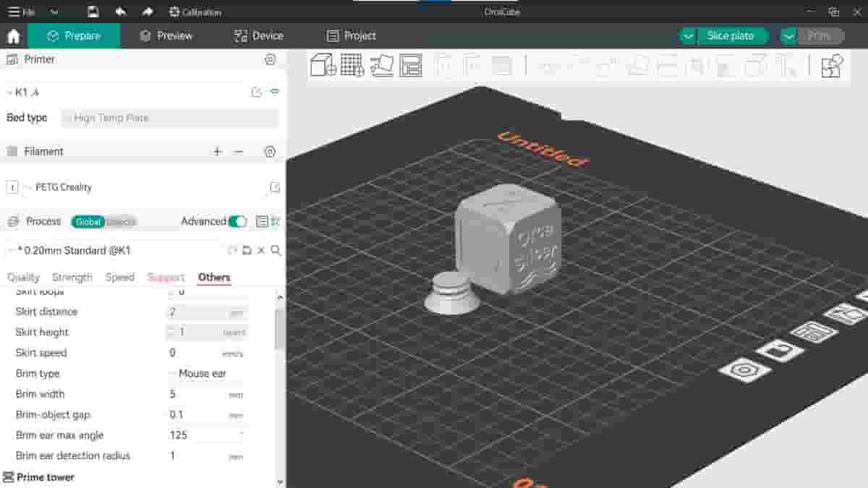Enable the Advanced process settings toggle
Image resolution: width=868 pixels, height=488 pixels.
(x=239, y=221)
